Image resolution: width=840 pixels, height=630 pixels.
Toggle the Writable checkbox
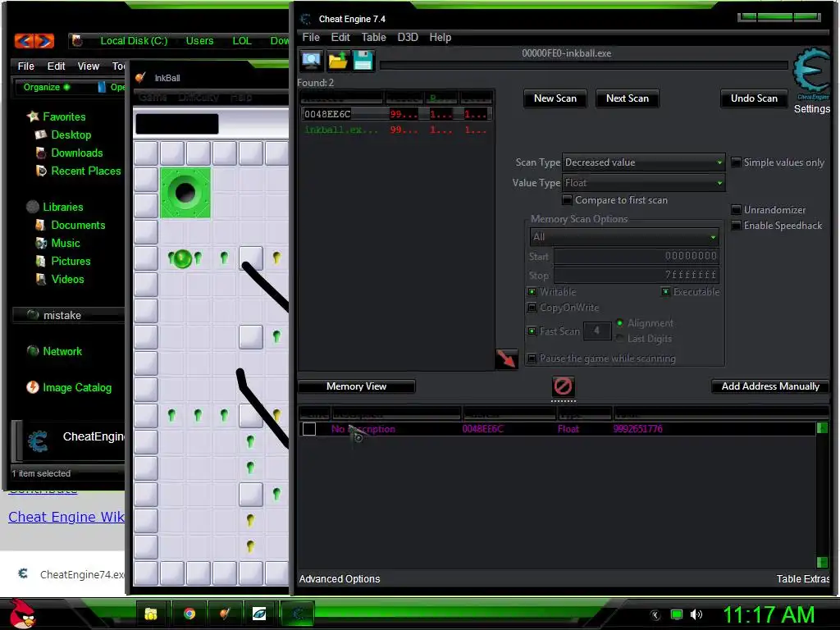point(532,291)
